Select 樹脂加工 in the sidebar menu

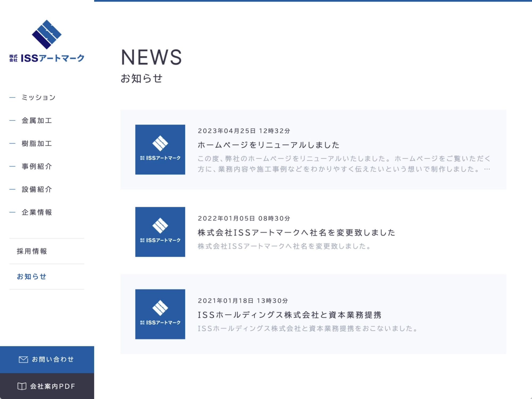(37, 143)
